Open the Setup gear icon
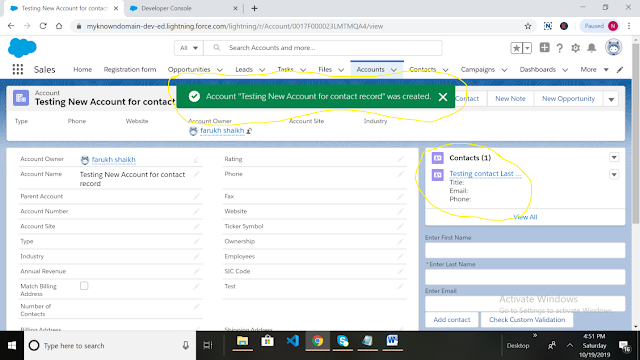 click(576, 48)
